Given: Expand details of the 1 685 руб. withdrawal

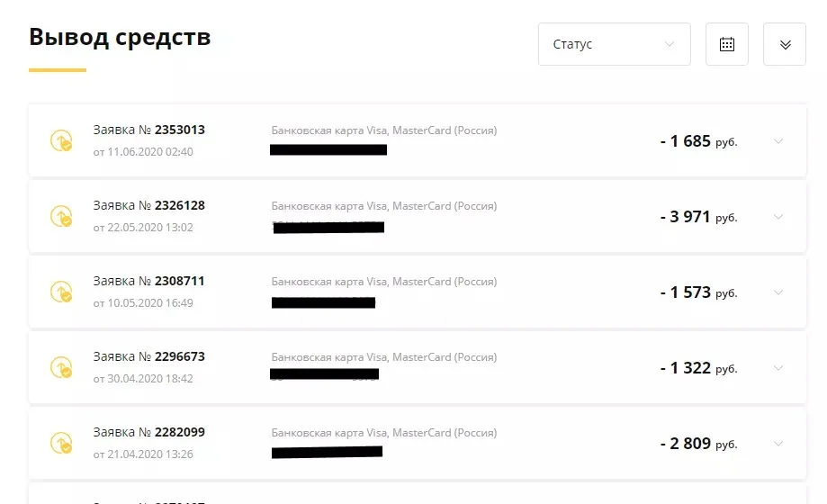Looking at the screenshot, I should click(x=778, y=141).
